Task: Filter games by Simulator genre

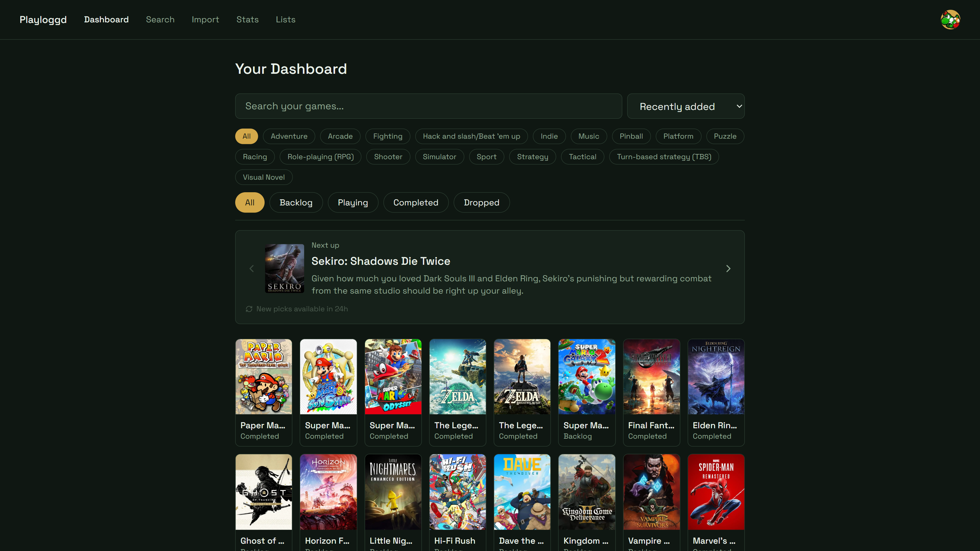Action: [439, 157]
